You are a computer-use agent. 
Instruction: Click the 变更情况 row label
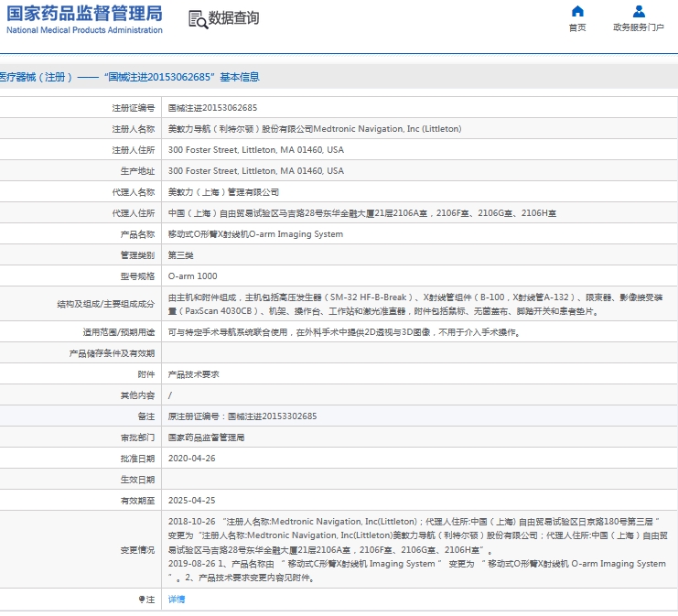(x=137, y=550)
